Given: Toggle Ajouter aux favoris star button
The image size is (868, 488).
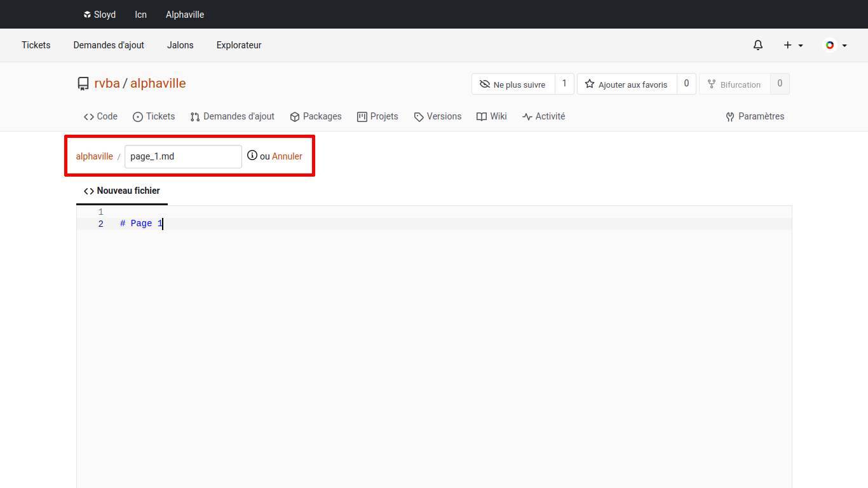Looking at the screenshot, I should tap(627, 85).
